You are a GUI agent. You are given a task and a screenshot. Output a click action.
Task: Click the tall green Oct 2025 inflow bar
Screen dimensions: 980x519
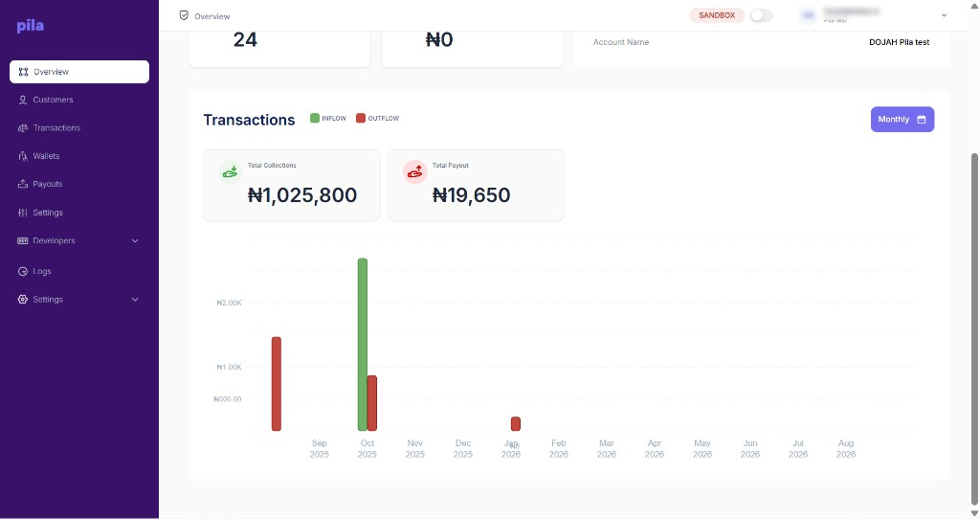point(363,345)
